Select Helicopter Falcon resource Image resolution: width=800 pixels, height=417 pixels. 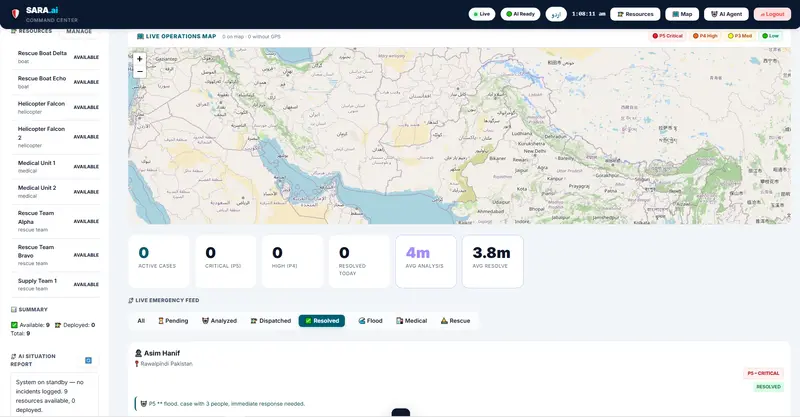(56, 107)
